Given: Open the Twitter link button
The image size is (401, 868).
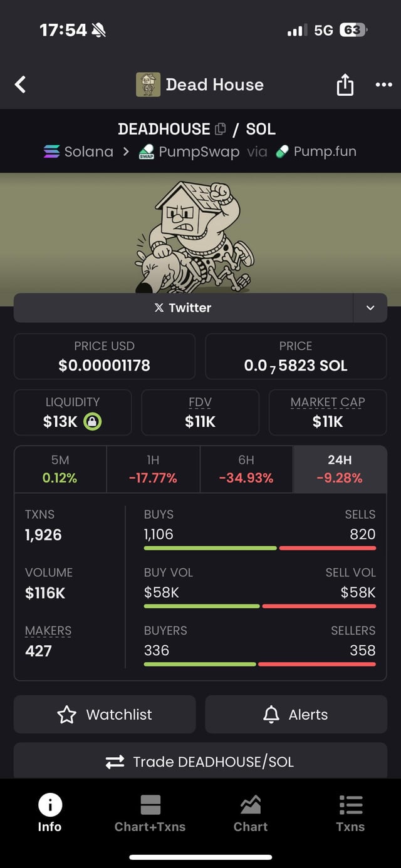Looking at the screenshot, I should coord(183,308).
